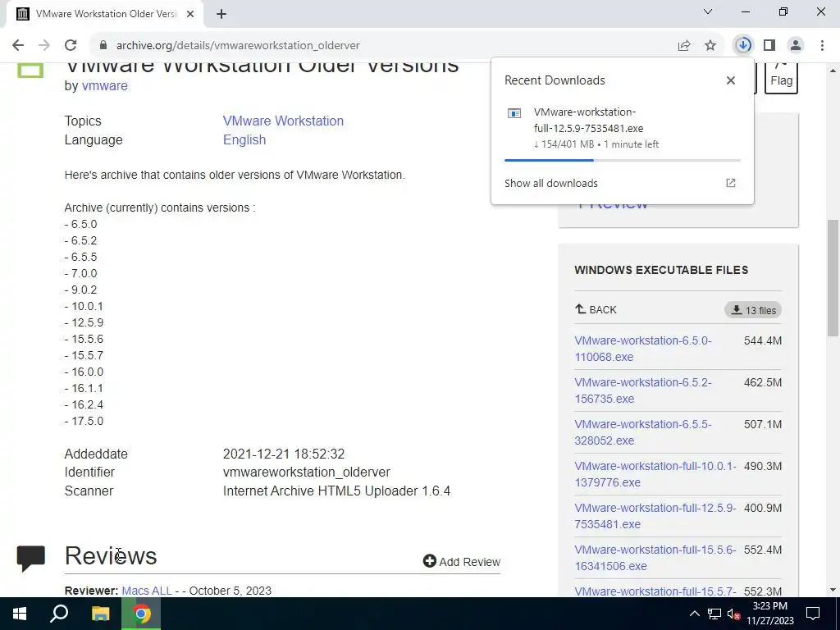Viewport: 840px width, 630px height.
Task: Click the padlock site info icon
Action: click(103, 46)
